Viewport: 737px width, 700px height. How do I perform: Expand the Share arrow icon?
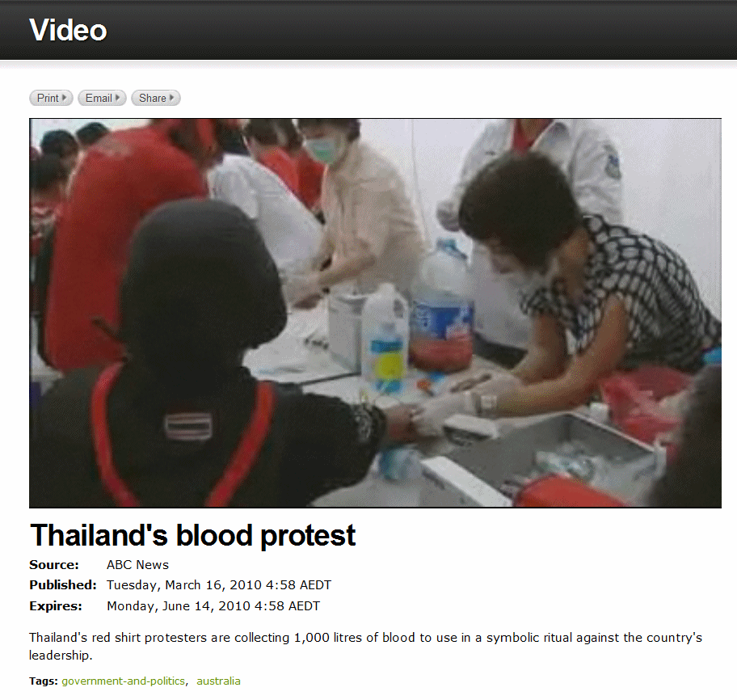click(172, 98)
